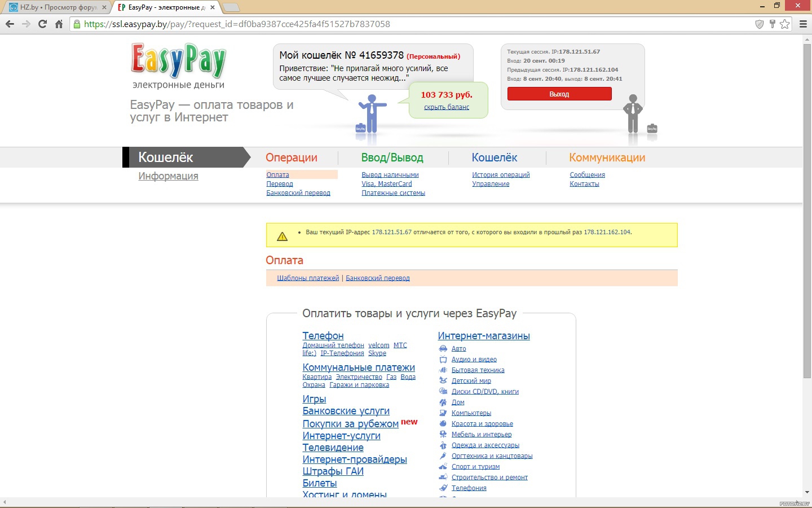The width and height of the screenshot is (812, 508).
Task: Click the icon beside Диски CD/DVD, книги
Action: click(443, 392)
